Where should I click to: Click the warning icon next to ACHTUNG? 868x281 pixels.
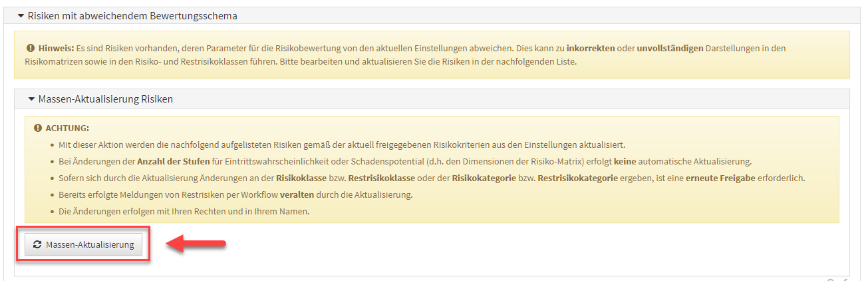(38, 128)
